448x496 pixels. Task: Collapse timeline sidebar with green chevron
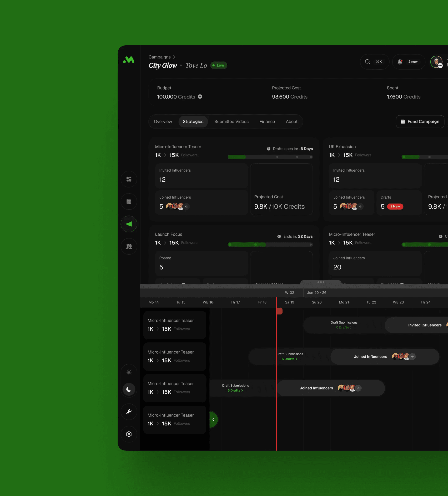click(213, 419)
